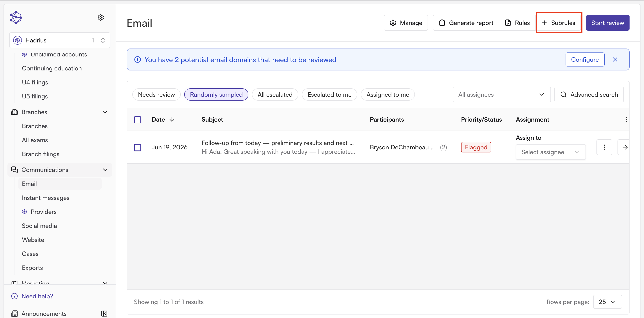
Task: Sort by Date arrow icon
Action: coord(172,120)
